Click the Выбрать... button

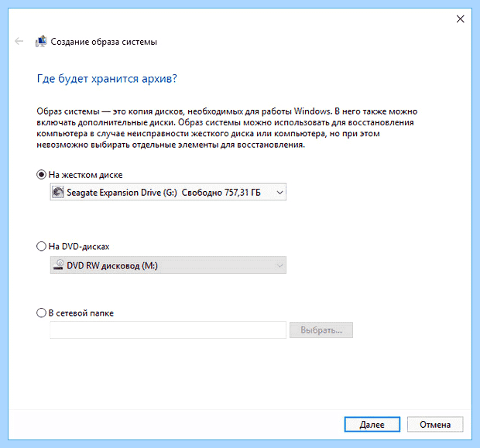click(x=321, y=330)
